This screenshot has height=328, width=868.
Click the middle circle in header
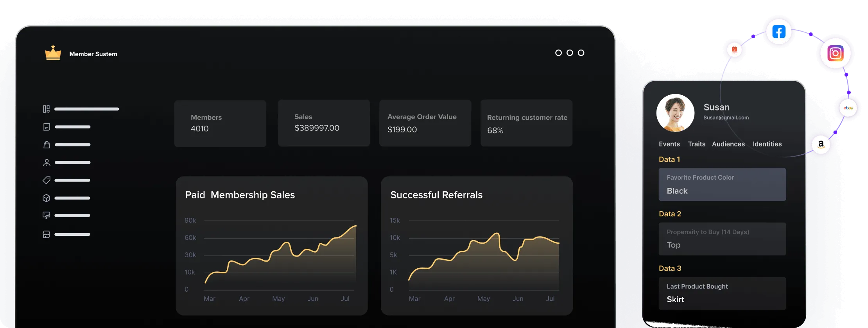click(570, 53)
